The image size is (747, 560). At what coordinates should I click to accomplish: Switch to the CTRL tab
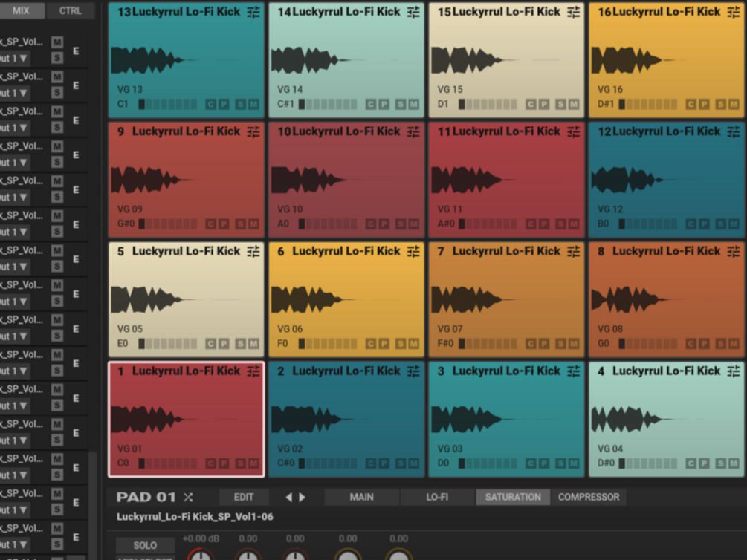click(71, 10)
